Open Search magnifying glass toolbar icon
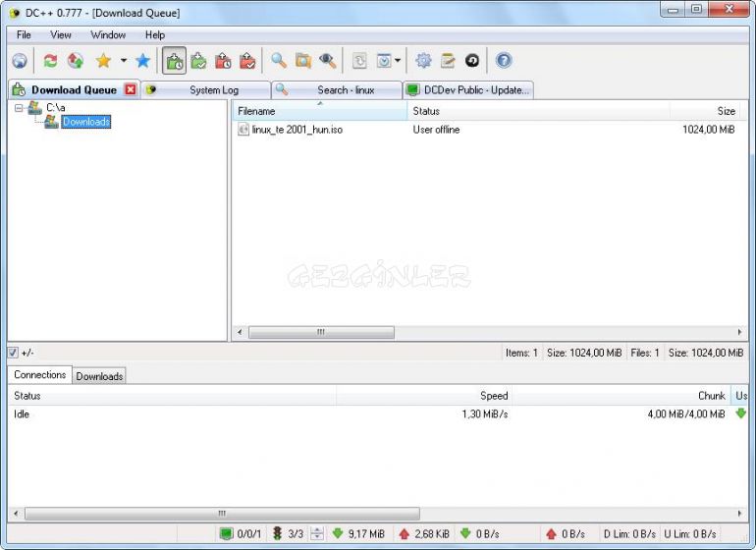 pos(279,61)
